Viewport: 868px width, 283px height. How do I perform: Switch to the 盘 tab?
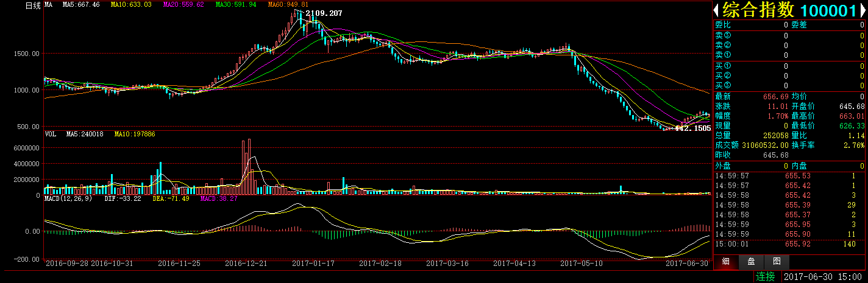tap(751, 261)
